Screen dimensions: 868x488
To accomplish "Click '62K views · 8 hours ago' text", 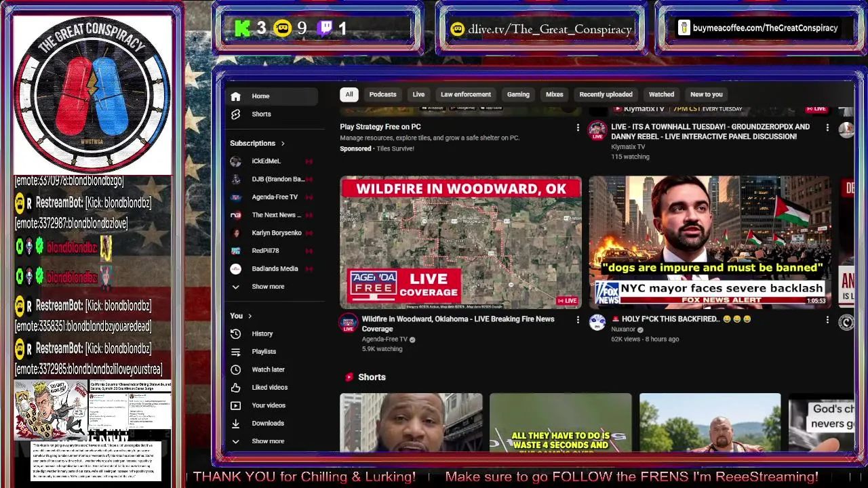I will (x=645, y=339).
